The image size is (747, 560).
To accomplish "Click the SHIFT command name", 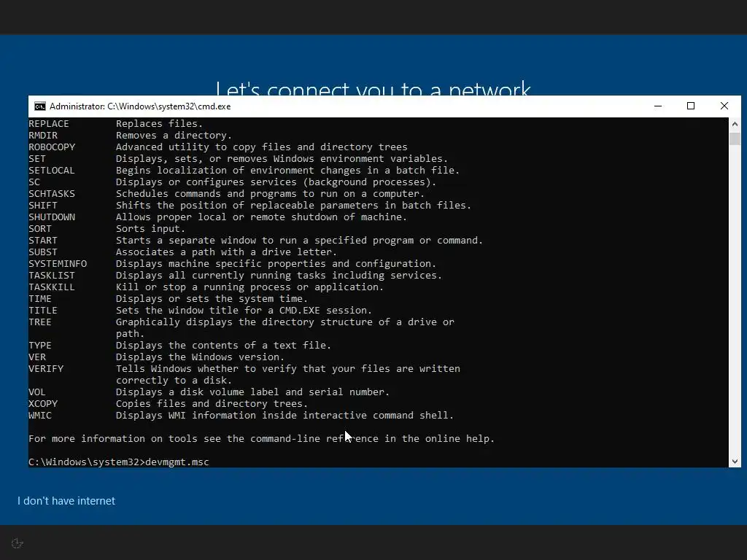I will pos(43,206).
